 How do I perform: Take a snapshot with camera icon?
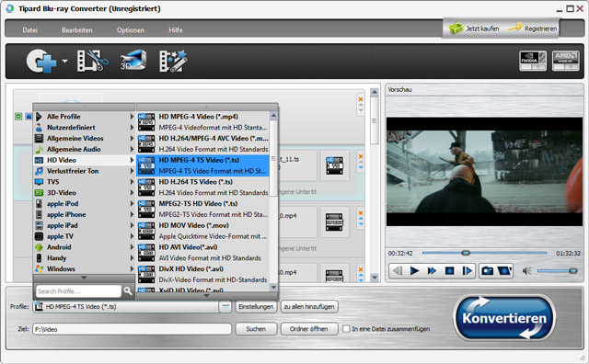point(487,270)
